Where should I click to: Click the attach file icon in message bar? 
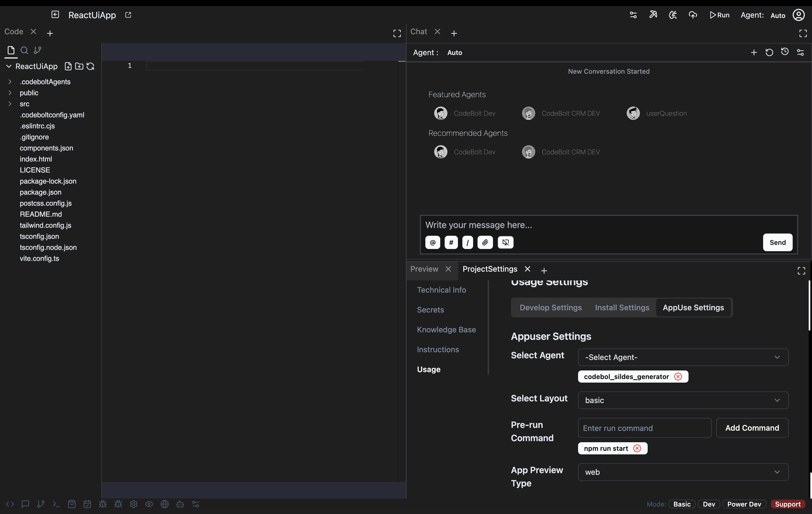click(486, 243)
